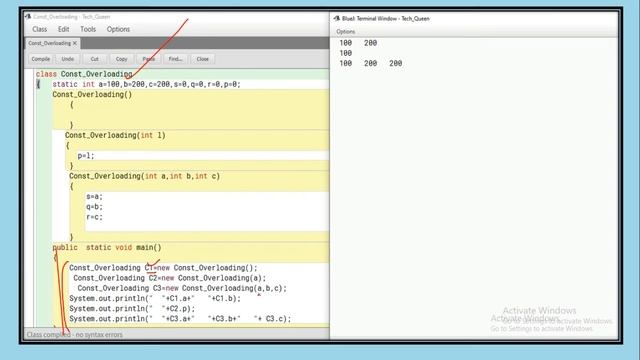Click the 'C1=new Const_Overloading();' line

pos(163,268)
